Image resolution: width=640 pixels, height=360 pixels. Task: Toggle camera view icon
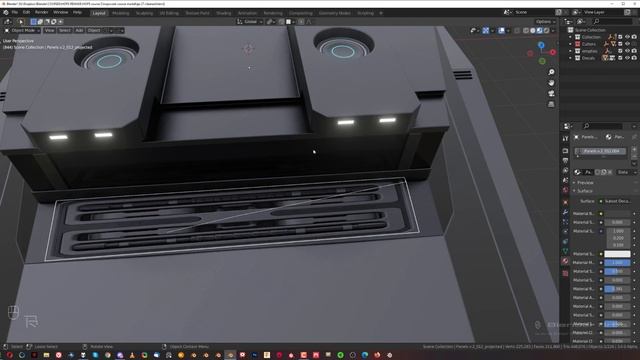click(551, 93)
